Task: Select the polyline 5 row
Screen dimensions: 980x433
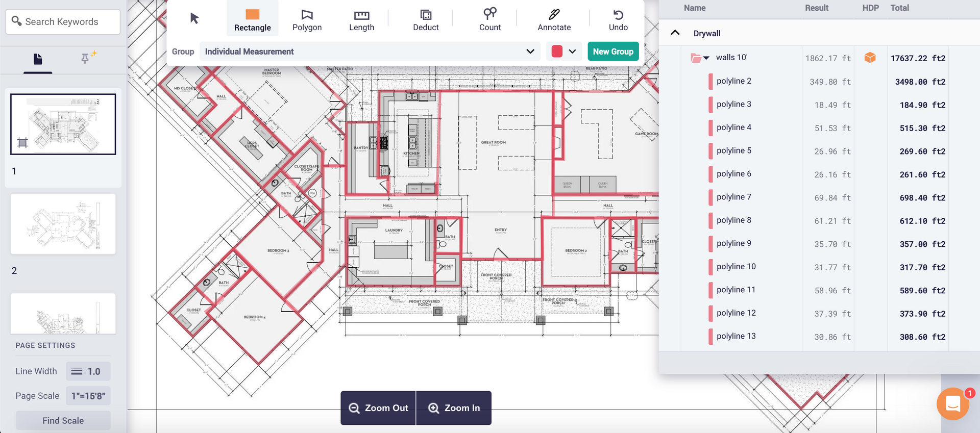Action: coord(815,151)
